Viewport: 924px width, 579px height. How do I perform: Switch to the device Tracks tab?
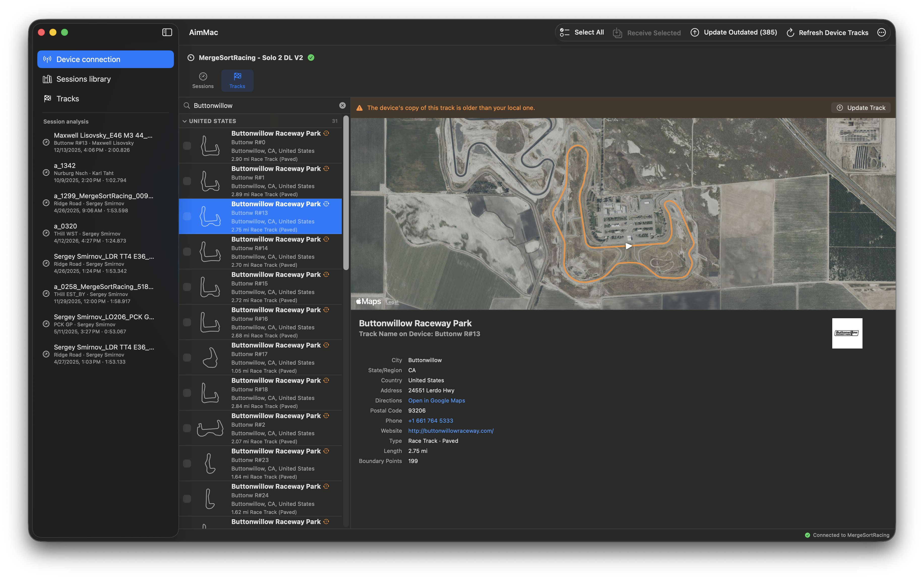pos(237,80)
